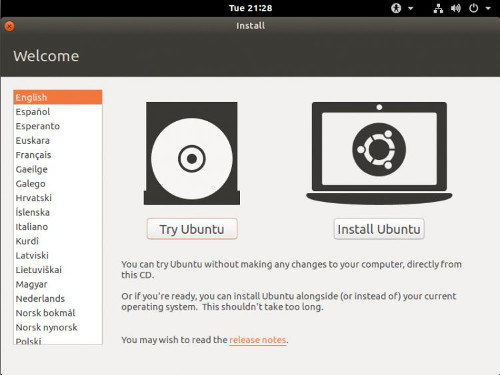Expand the system menu arrow next to power
This screenshot has height=375, width=500.
pos(488,8)
